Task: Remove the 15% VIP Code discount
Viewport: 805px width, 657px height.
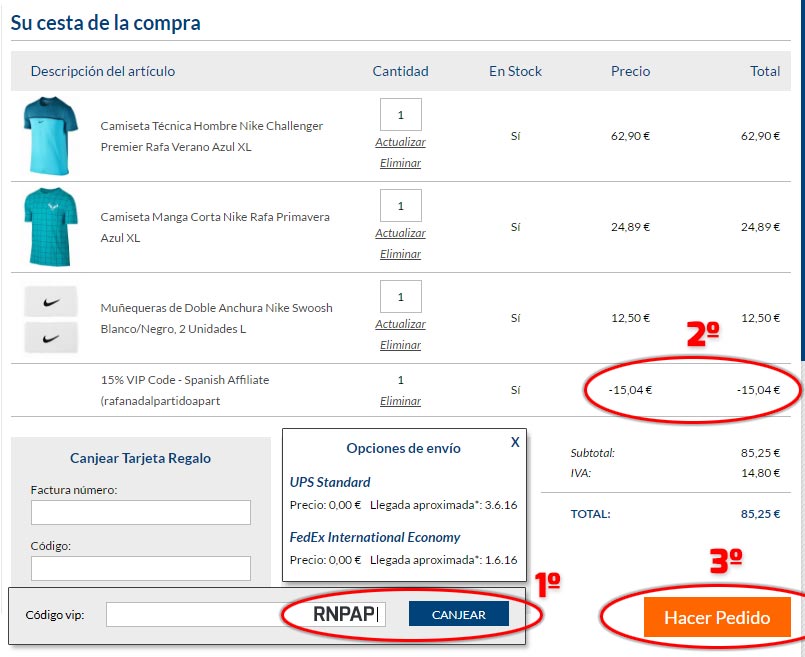Action: (x=400, y=401)
